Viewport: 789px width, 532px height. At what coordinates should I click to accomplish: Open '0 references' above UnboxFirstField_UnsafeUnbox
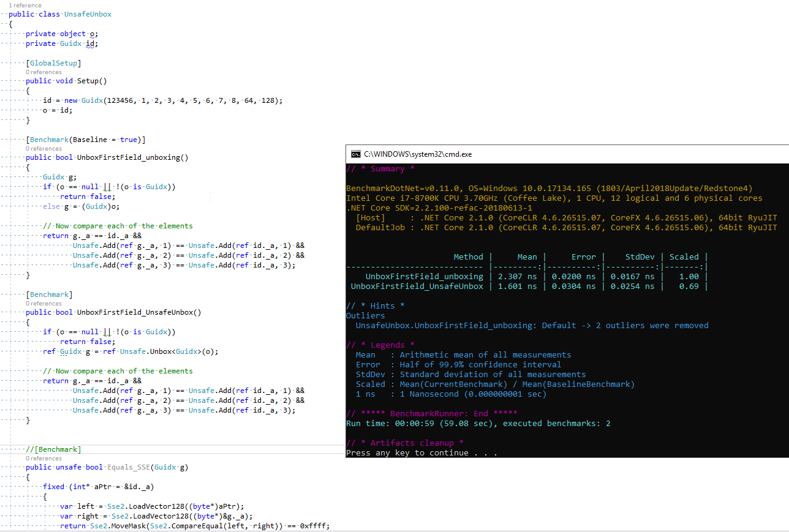(x=43, y=303)
